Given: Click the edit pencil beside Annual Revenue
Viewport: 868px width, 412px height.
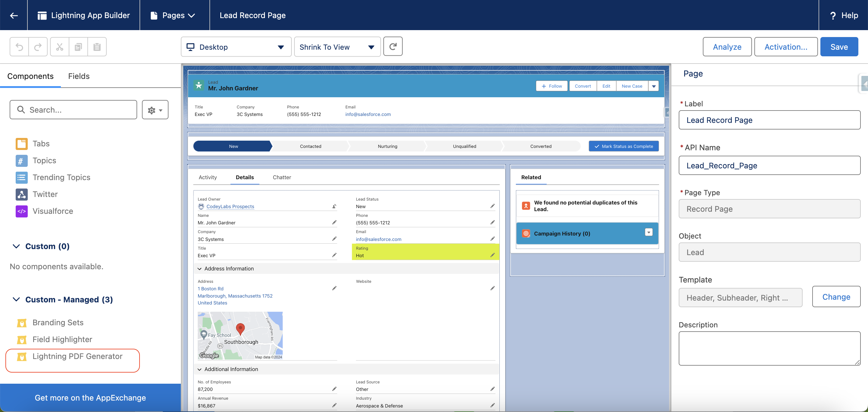Looking at the screenshot, I should pyautogui.click(x=334, y=405).
